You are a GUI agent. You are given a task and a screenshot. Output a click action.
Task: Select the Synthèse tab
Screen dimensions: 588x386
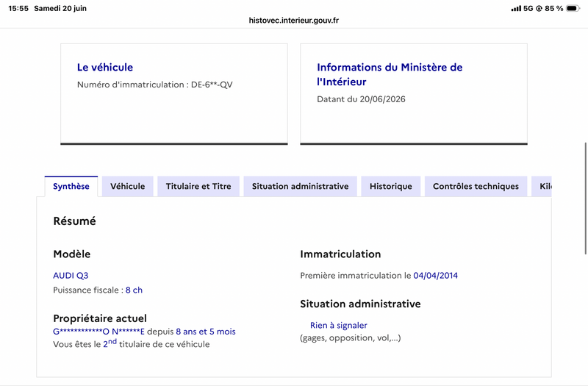pos(71,187)
